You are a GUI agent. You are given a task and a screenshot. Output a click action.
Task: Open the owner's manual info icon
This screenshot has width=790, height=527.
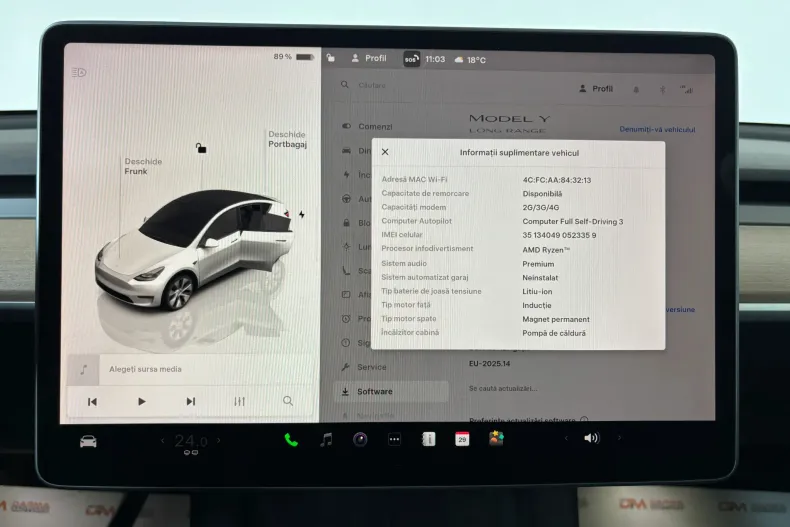tap(428, 439)
